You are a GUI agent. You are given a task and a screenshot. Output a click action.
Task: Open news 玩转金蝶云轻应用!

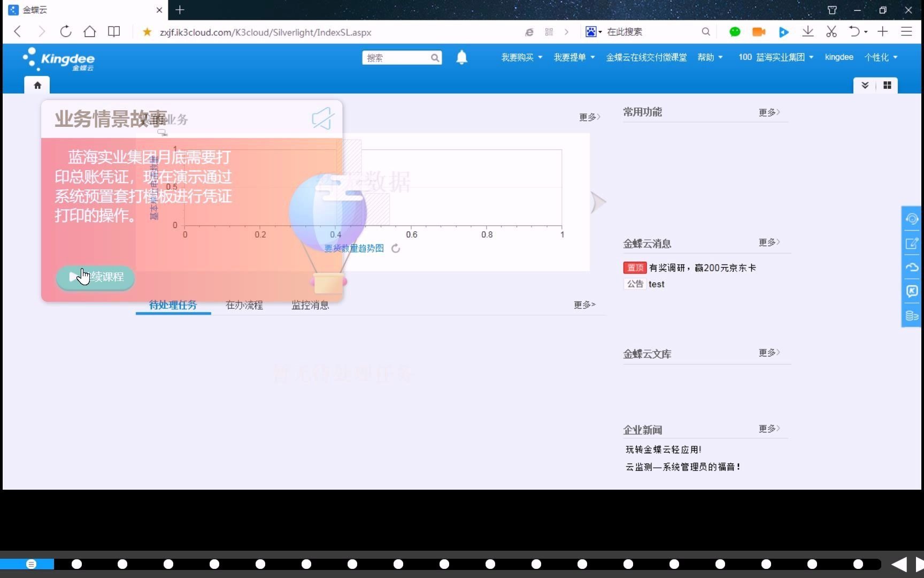click(663, 450)
